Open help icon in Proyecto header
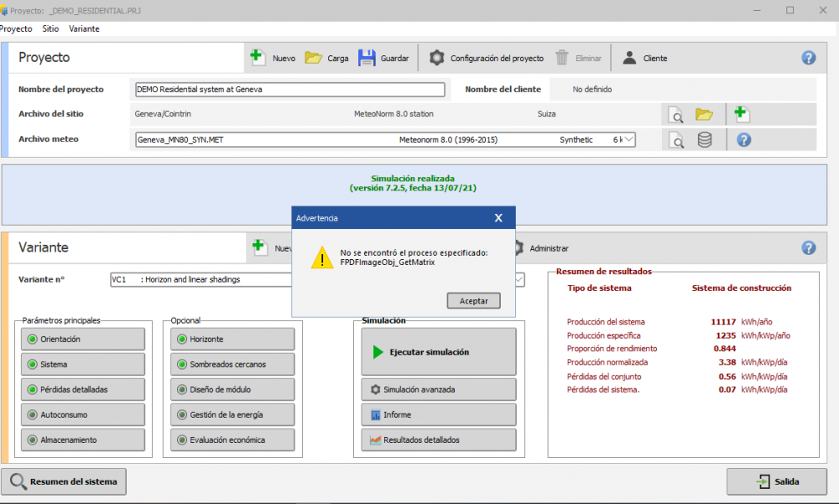Screen dimensions: 839x504 [x=808, y=58]
